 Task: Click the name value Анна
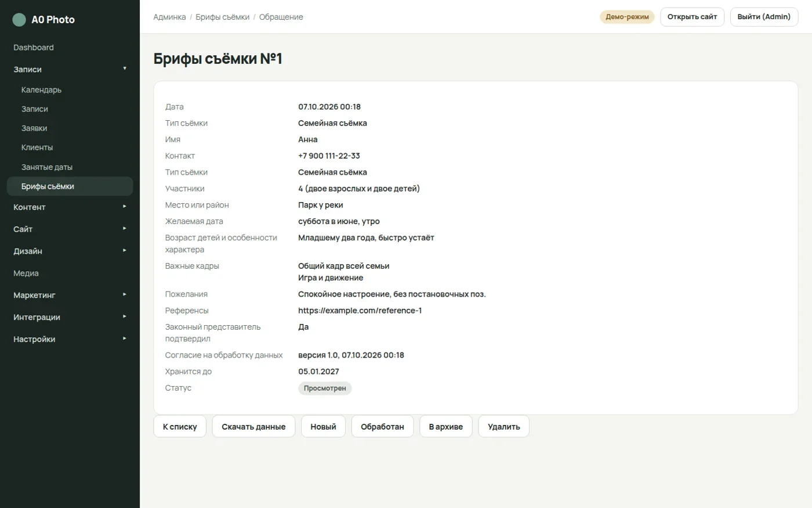pyautogui.click(x=308, y=139)
